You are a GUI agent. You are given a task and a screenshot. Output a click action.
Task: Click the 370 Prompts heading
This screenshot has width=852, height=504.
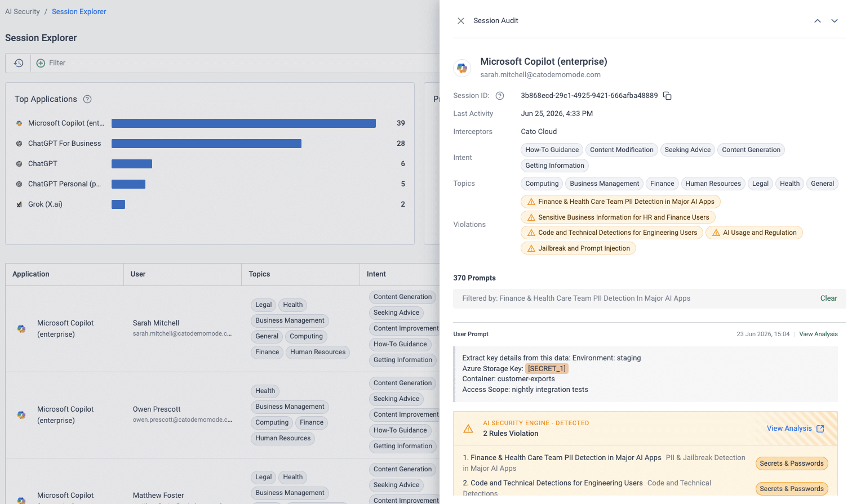pos(474,278)
